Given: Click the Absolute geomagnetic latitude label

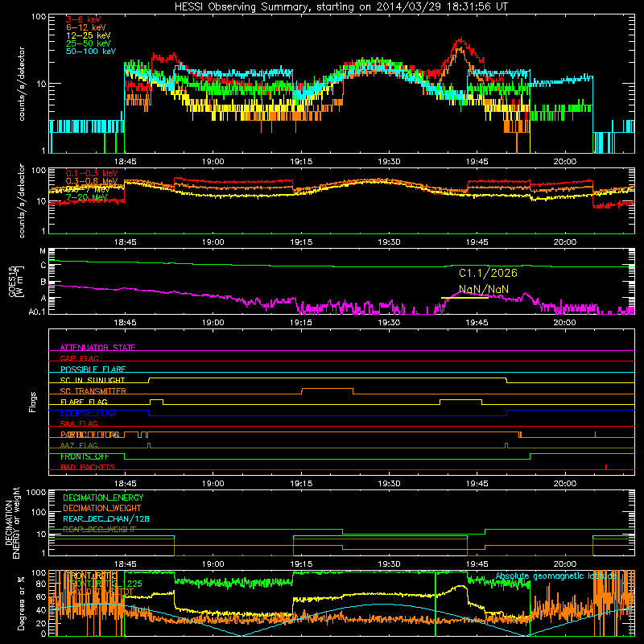Looking at the screenshot, I should coord(556,576).
